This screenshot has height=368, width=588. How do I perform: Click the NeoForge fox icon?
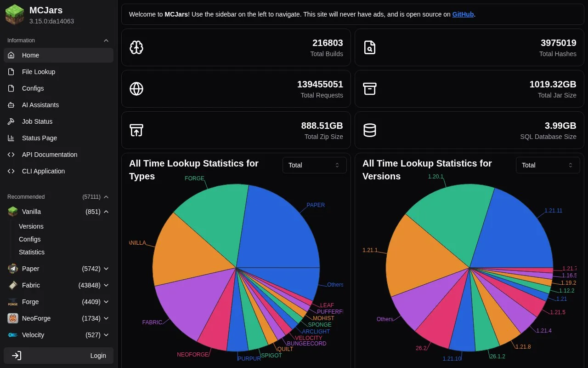[x=13, y=318]
